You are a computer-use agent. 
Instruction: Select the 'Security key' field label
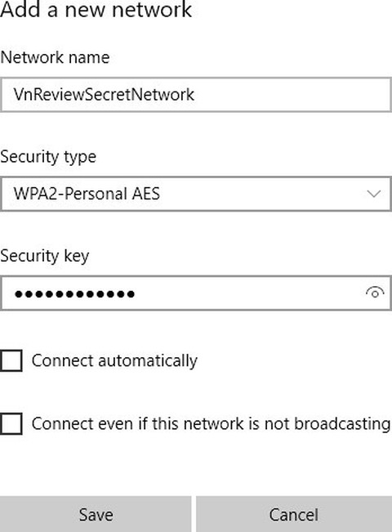pyautogui.click(x=44, y=256)
